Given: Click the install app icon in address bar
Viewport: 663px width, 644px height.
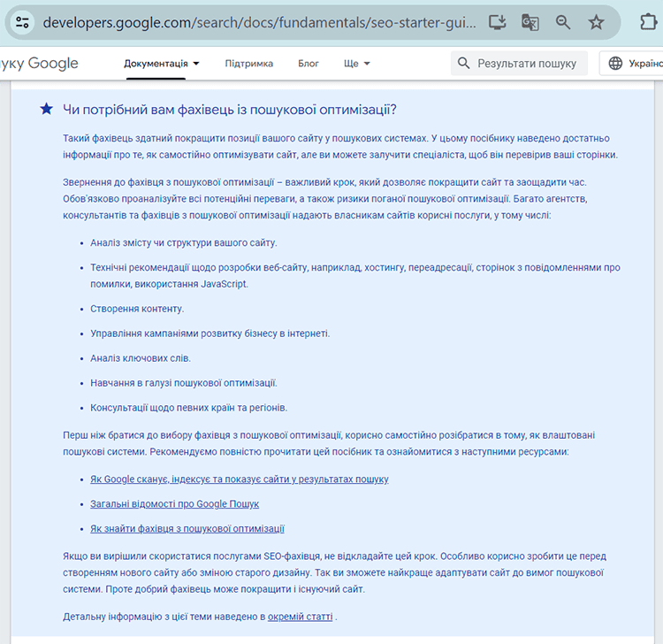Looking at the screenshot, I should tap(497, 22).
